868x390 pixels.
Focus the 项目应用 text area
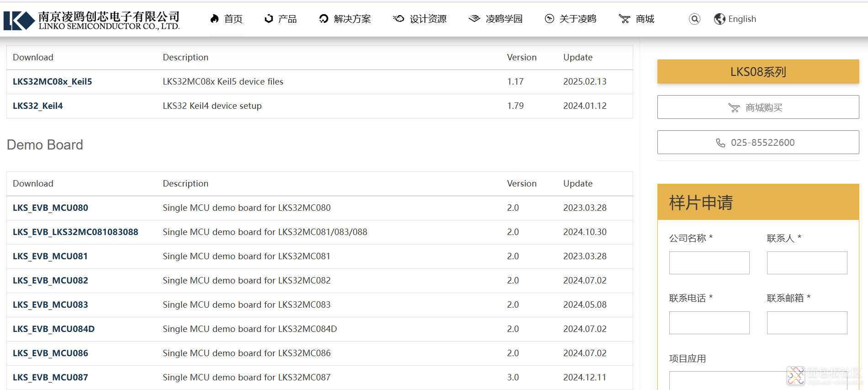758,380
